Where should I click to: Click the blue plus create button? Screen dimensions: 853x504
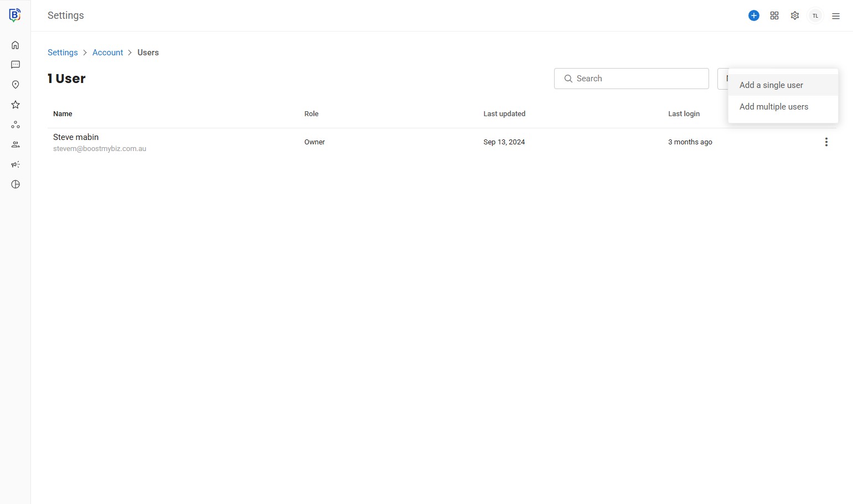[753, 15]
